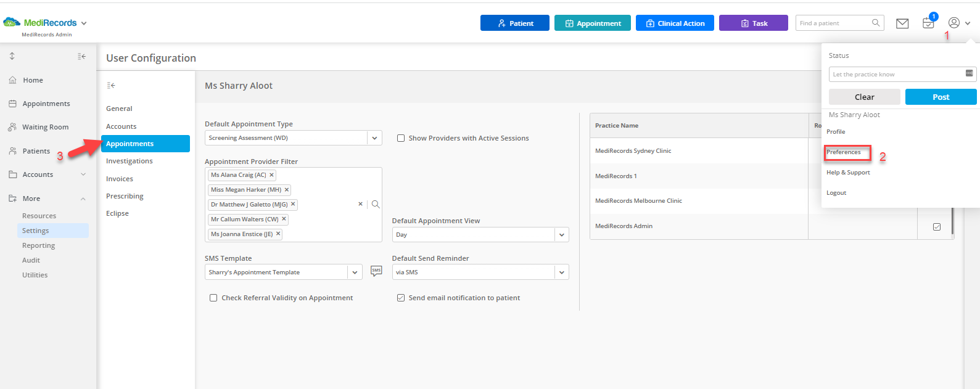Click the Clinical Action button
Screen dimensions: 980x389
point(675,23)
